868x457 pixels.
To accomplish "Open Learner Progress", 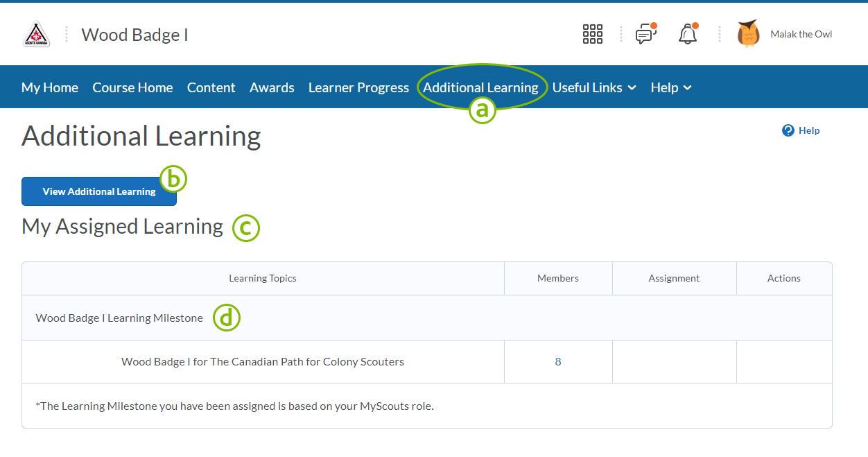I will click(x=358, y=87).
